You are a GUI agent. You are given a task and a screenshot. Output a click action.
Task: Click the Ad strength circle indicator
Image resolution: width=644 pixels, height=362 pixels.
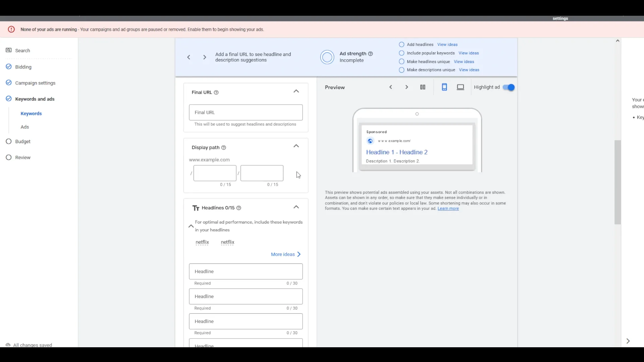point(327,57)
